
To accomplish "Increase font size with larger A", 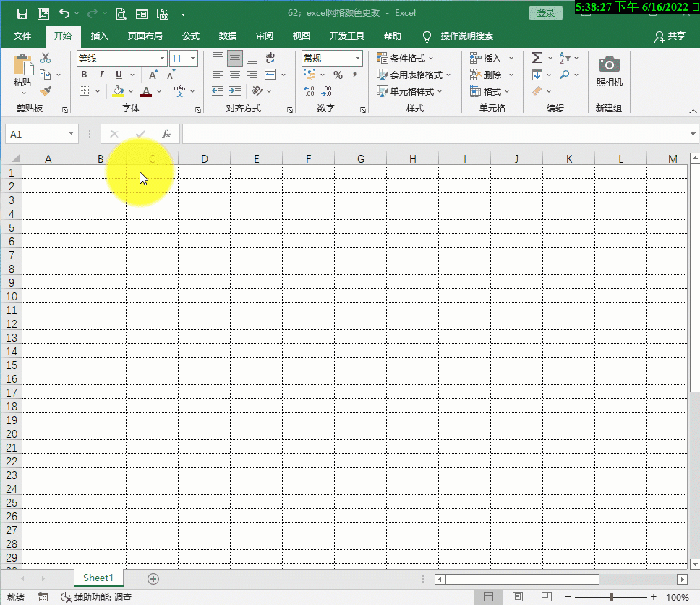I will 153,75.
